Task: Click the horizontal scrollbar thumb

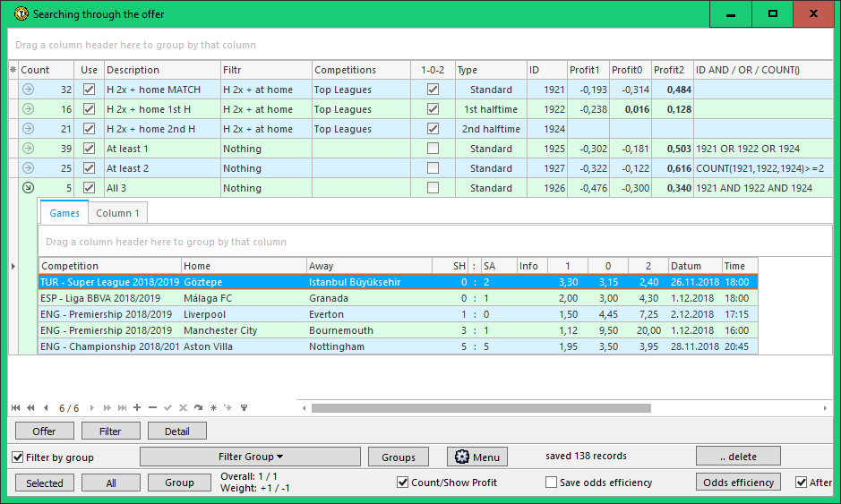Action: [x=481, y=408]
